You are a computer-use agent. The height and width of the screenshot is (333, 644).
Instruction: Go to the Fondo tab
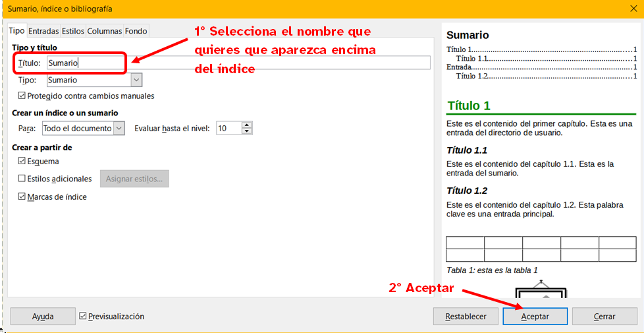136,31
